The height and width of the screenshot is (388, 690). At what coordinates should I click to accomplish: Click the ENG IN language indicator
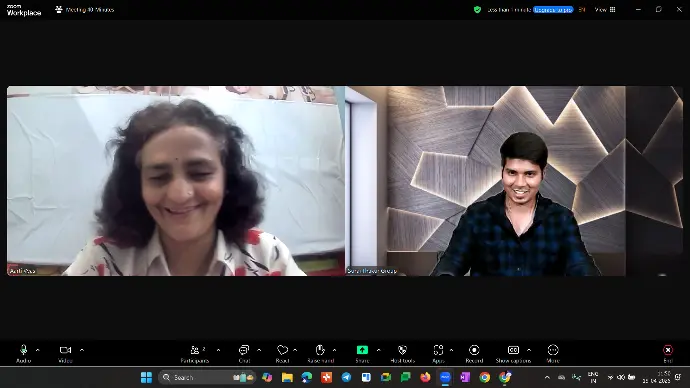593,377
